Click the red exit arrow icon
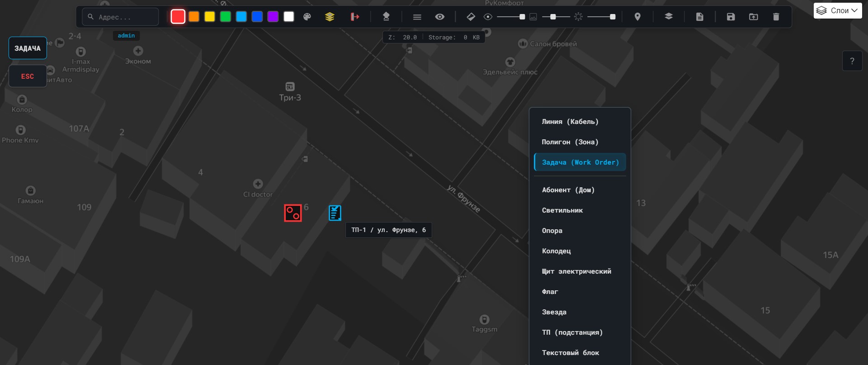Viewport: 868px width, 365px height. tap(355, 17)
